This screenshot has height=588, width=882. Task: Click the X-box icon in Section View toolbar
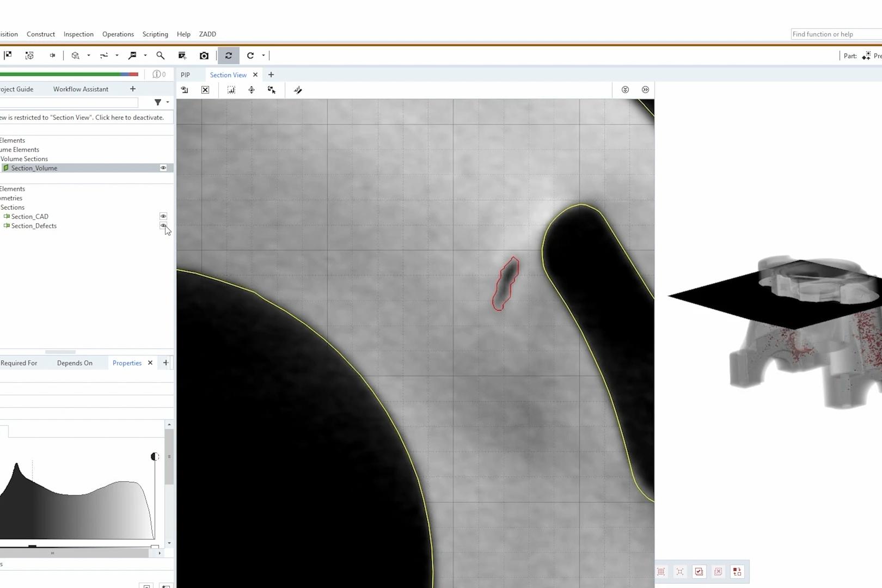coord(205,90)
